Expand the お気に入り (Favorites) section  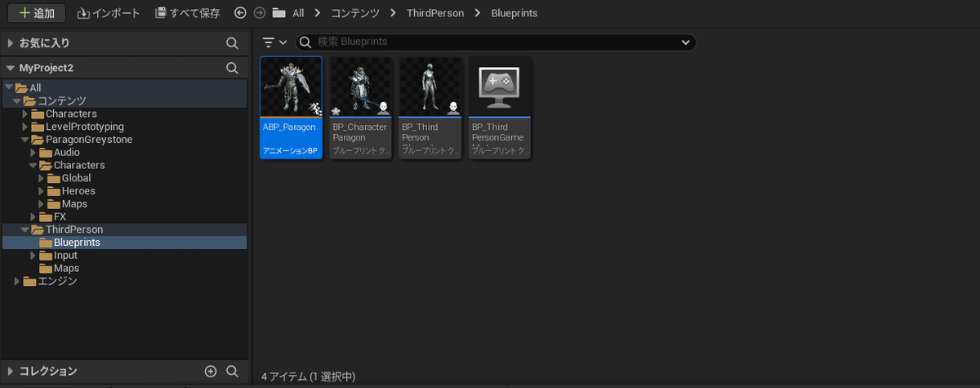point(11,43)
